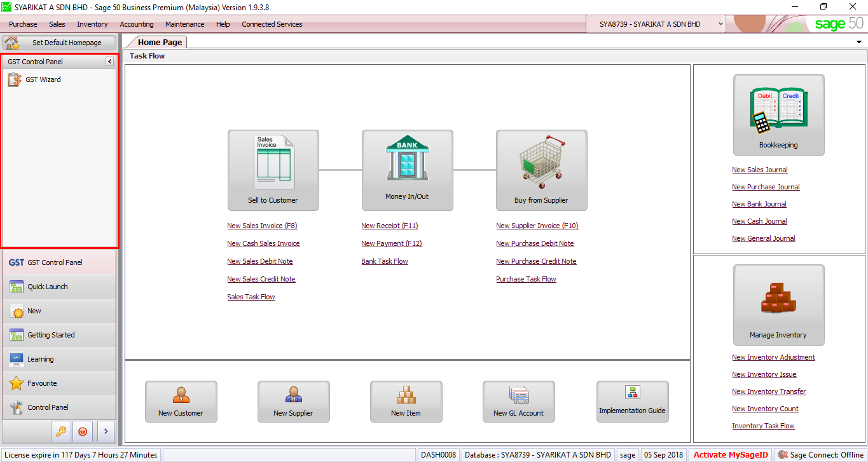Click the red power icon button
The width and height of the screenshot is (868, 462).
(x=83, y=431)
